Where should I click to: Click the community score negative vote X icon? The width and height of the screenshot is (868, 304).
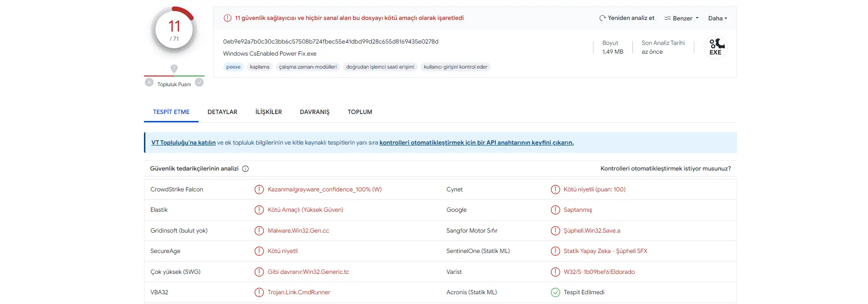coord(149,82)
